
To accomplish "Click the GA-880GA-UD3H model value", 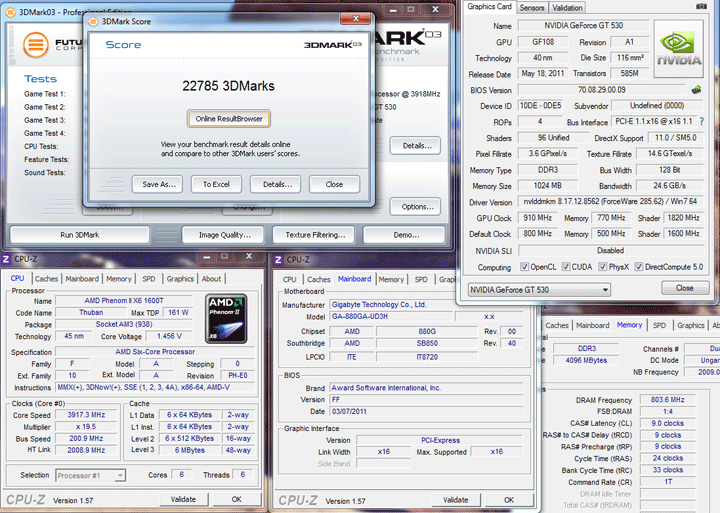I will [391, 316].
